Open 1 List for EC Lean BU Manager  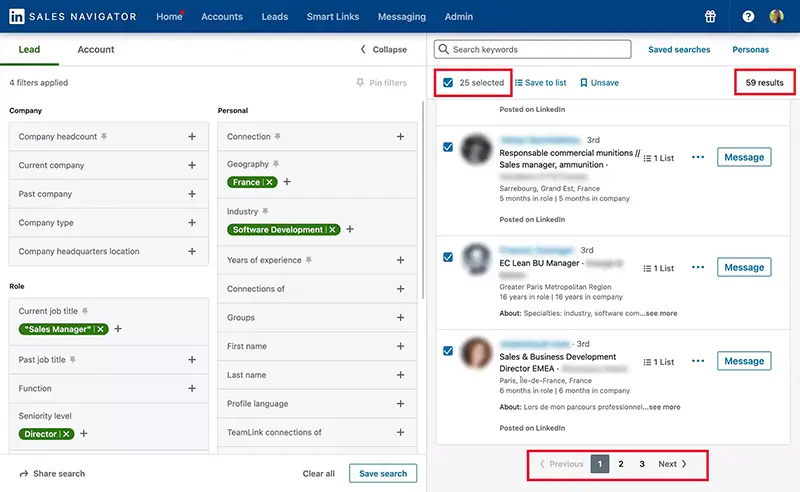coord(659,268)
